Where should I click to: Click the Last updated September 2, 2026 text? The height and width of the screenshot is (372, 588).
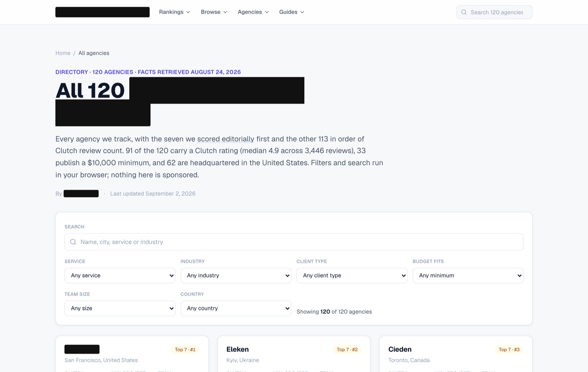[153, 194]
